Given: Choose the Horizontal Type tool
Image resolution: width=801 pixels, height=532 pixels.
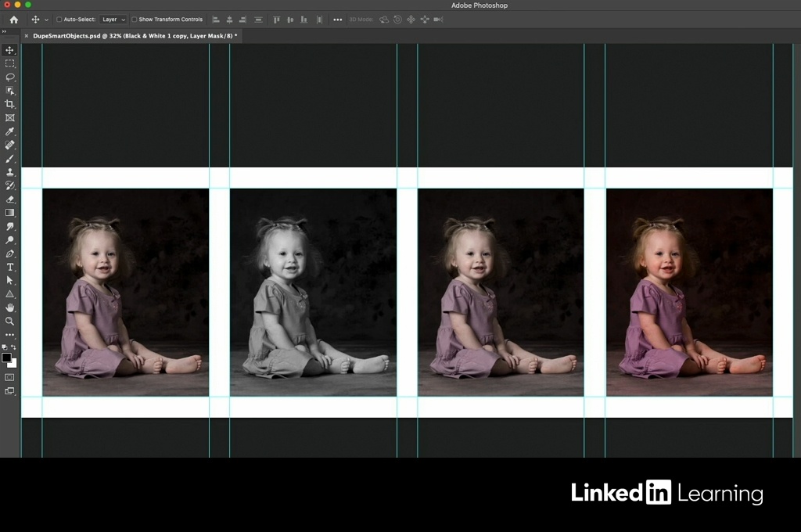Looking at the screenshot, I should tap(10, 267).
